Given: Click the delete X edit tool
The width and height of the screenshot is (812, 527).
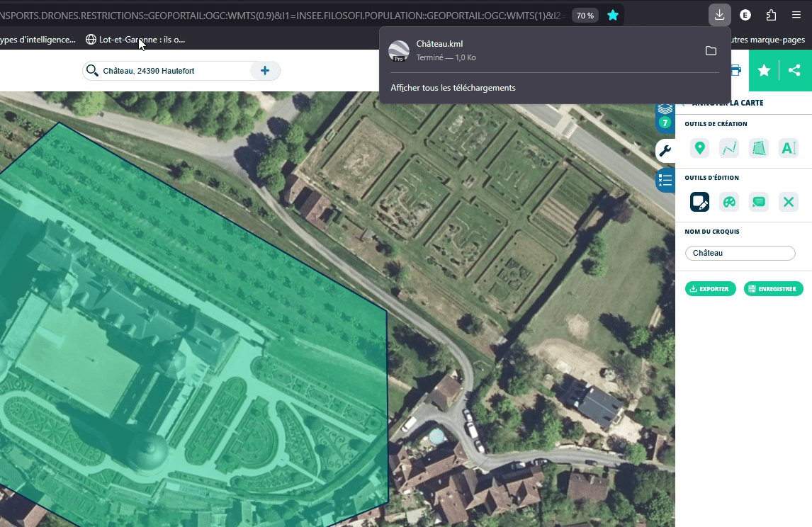Looking at the screenshot, I should point(788,202).
